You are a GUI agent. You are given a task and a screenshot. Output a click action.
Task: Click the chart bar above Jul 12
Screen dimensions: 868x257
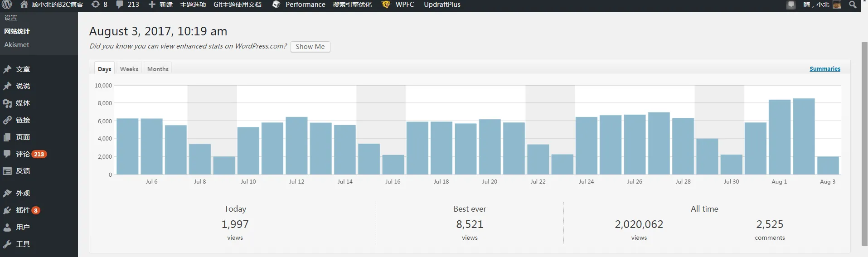296,145
